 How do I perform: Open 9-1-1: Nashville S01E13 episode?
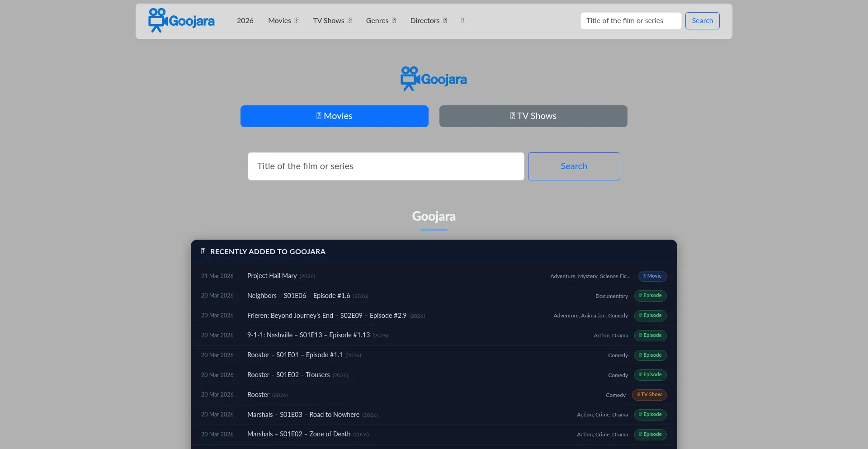tap(308, 335)
